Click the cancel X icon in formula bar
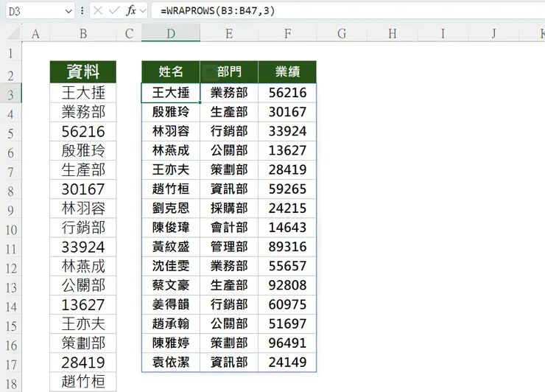 pos(98,11)
